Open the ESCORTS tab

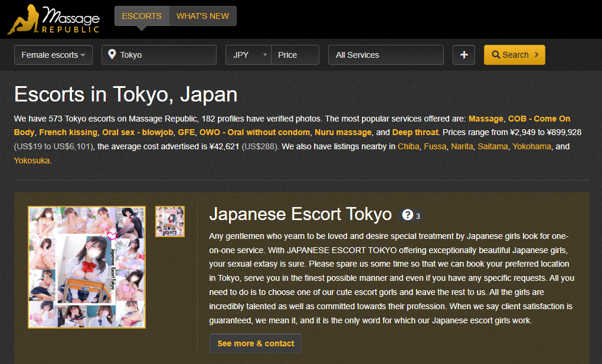click(x=142, y=16)
